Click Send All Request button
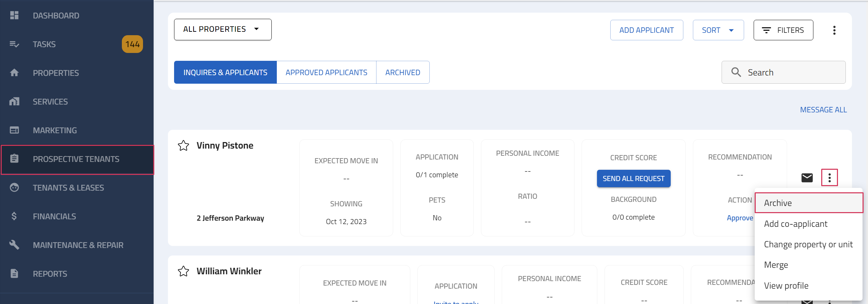The width and height of the screenshot is (868, 304). tap(634, 178)
